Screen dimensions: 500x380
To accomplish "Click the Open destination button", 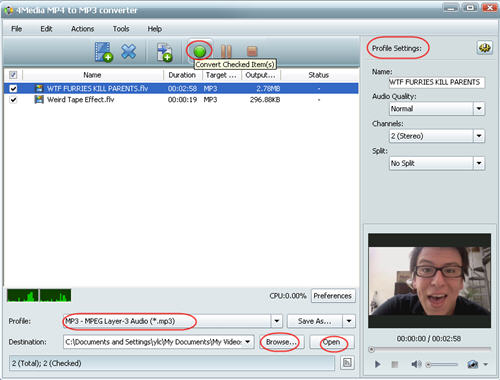I will (331, 342).
